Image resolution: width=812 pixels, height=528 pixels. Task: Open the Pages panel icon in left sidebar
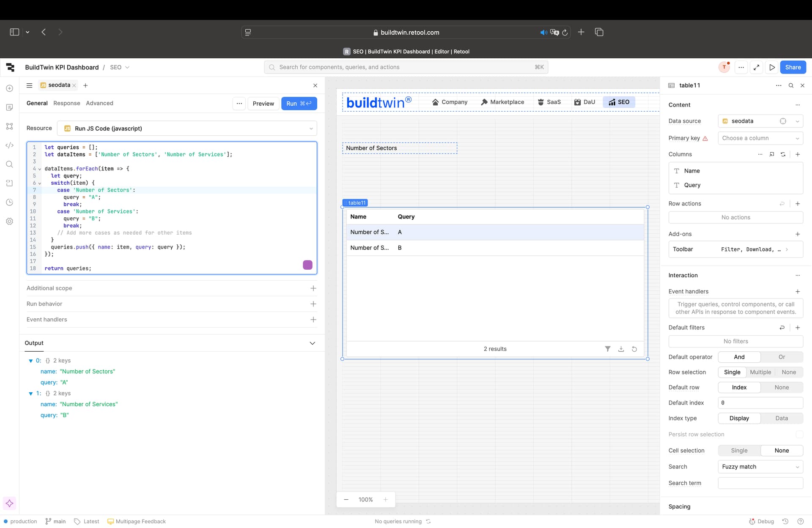(x=9, y=107)
